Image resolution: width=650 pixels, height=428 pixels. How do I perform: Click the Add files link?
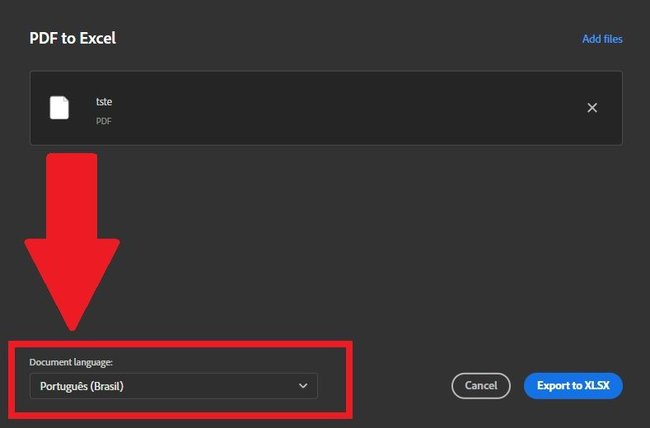pyautogui.click(x=602, y=39)
